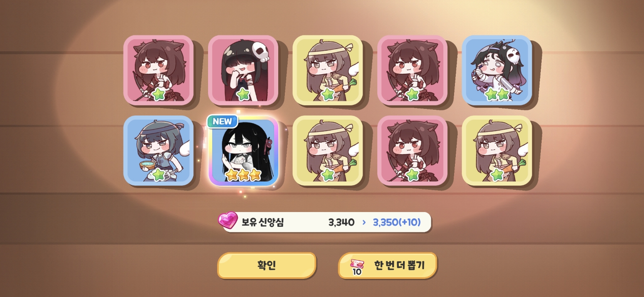Click the green star on the bowl-holding character

pos(159,174)
